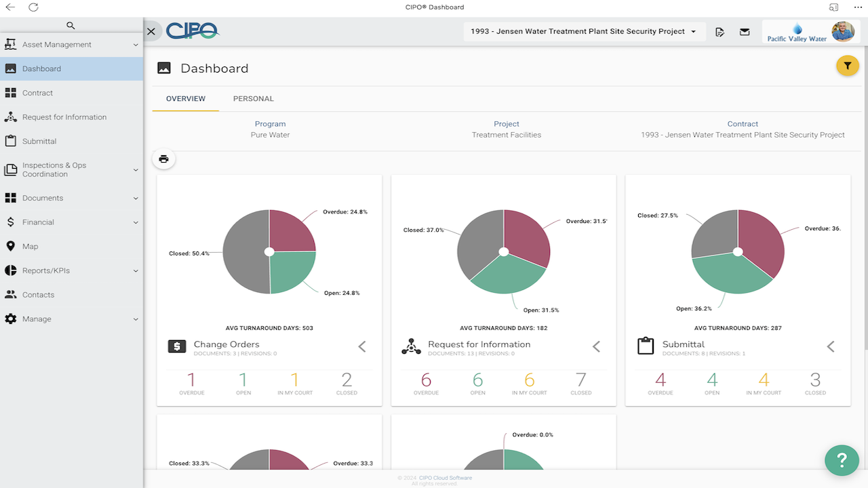
Task: Select the OVERVIEW tab
Action: tap(185, 98)
